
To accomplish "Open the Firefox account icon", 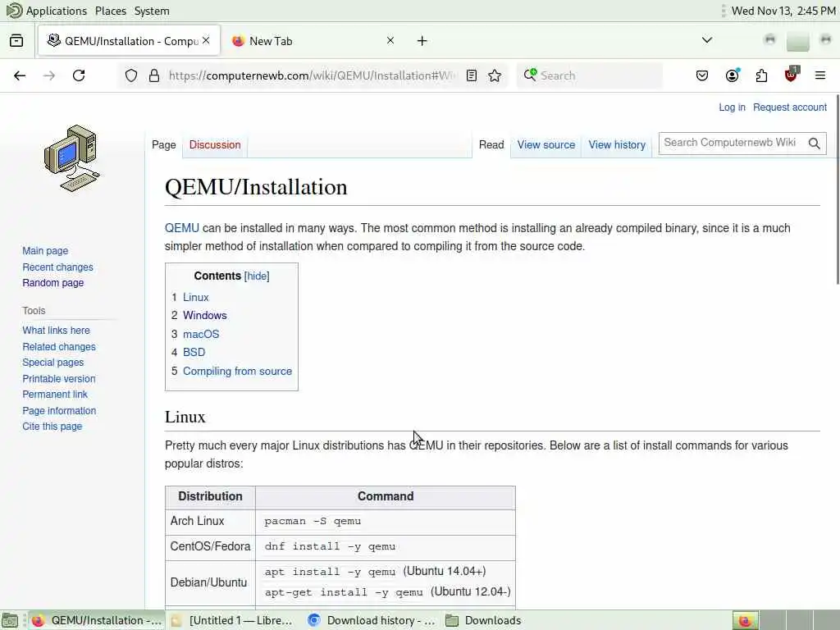I will click(732, 75).
